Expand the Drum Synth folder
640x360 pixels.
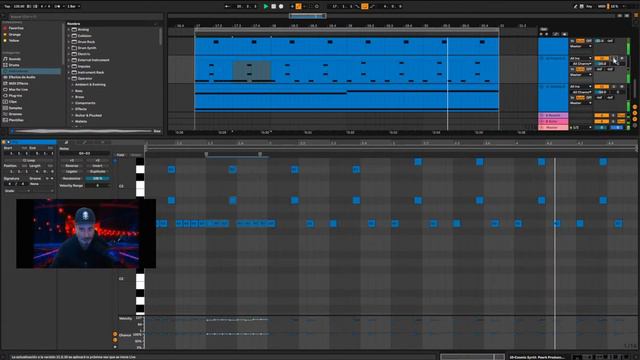[x=69, y=48]
